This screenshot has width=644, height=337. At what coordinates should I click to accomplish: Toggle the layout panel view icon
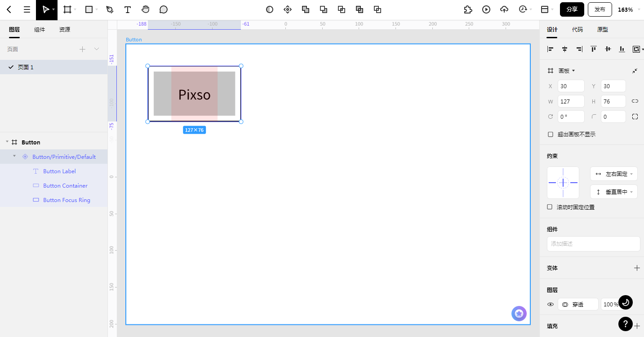[x=545, y=9]
